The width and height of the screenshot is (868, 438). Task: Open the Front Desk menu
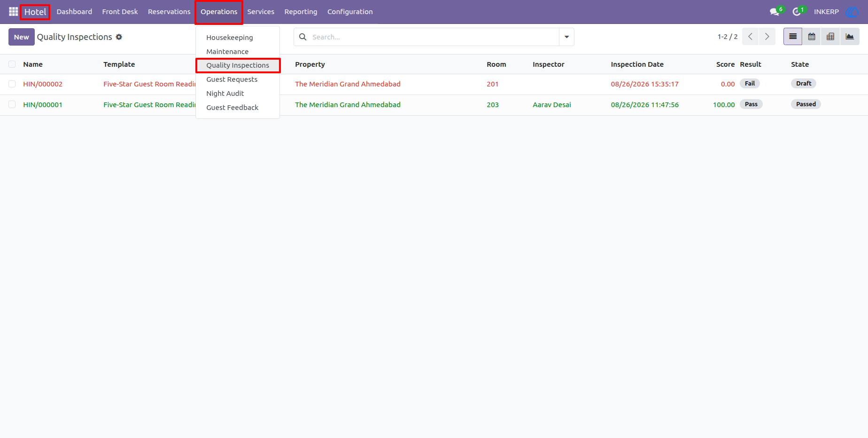click(x=120, y=12)
